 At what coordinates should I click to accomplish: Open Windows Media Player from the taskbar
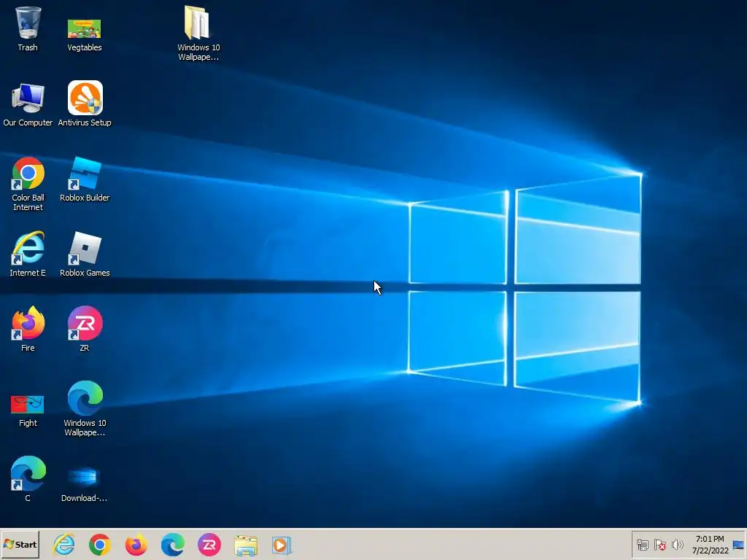(282, 545)
